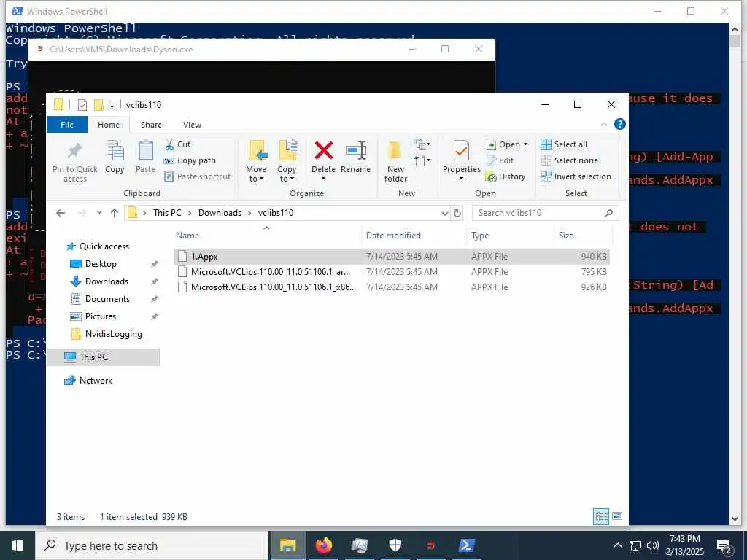Open the Windows Start menu
747x560 pixels.
[18, 545]
